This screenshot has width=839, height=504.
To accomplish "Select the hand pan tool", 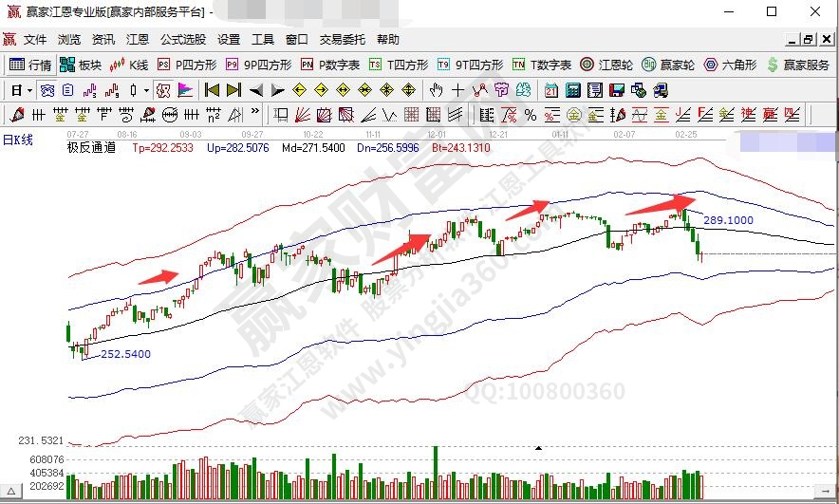I will tap(436, 90).
